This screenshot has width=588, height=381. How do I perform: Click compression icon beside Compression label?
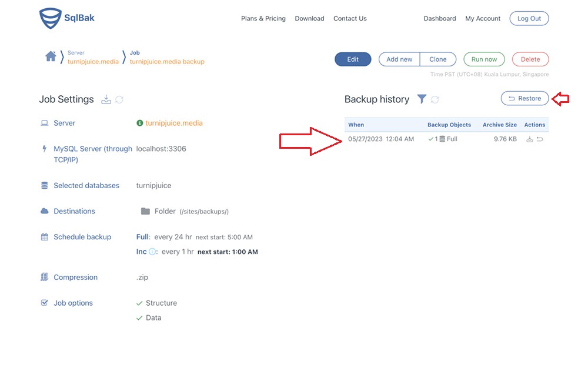click(44, 277)
